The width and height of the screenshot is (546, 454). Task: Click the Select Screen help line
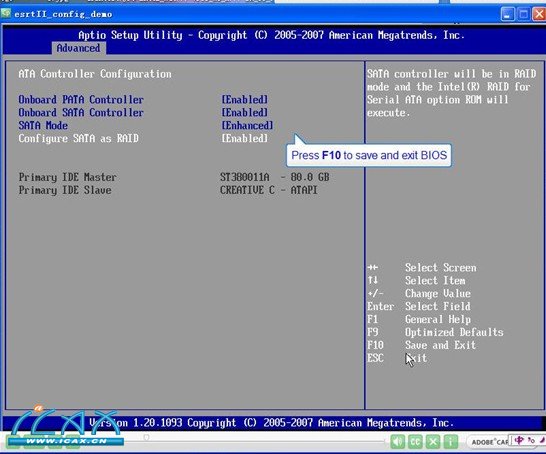click(422, 268)
